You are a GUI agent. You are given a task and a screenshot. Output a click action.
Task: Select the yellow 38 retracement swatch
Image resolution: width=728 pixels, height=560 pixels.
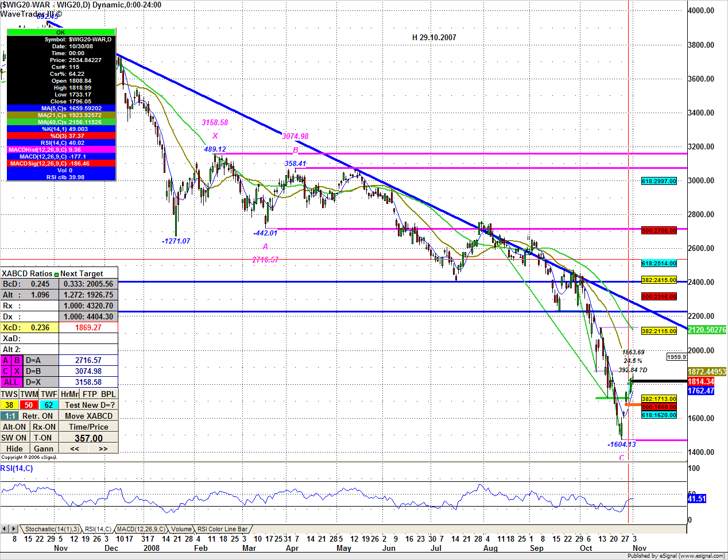(x=9, y=405)
